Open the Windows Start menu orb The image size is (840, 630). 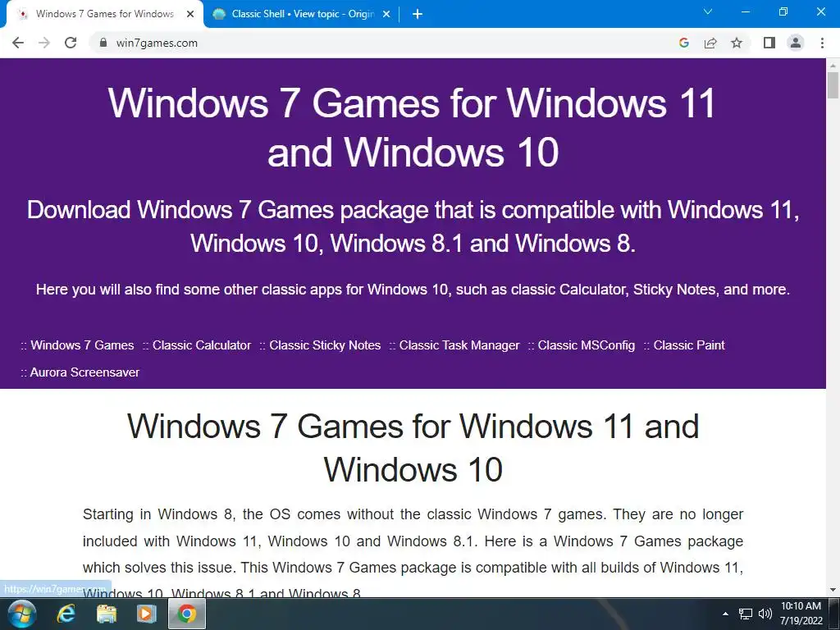[22, 614]
